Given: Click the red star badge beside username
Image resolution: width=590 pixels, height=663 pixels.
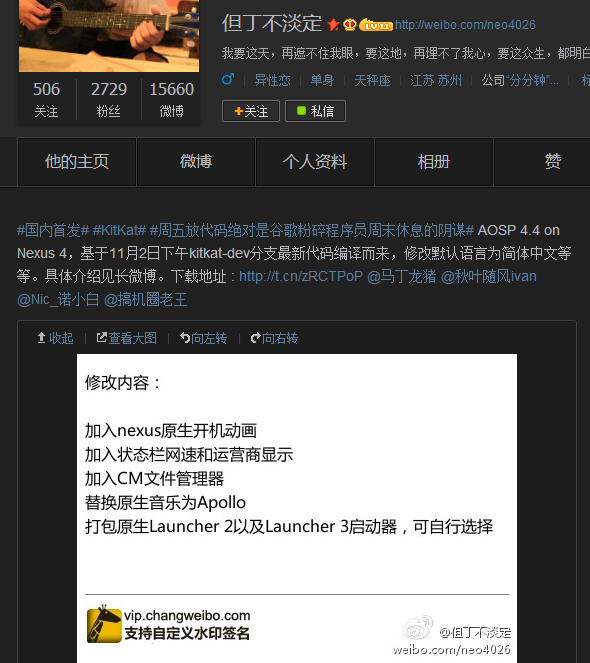Looking at the screenshot, I should coord(334,25).
